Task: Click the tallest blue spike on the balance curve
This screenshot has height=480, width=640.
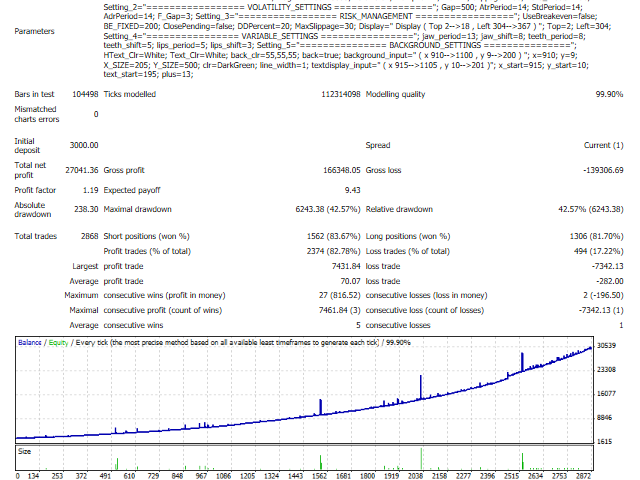Action: click(521, 362)
